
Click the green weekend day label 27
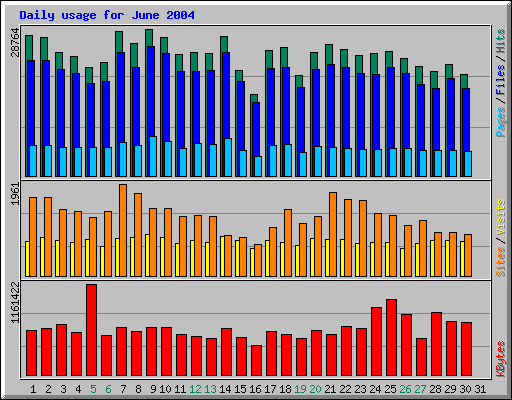click(420, 389)
